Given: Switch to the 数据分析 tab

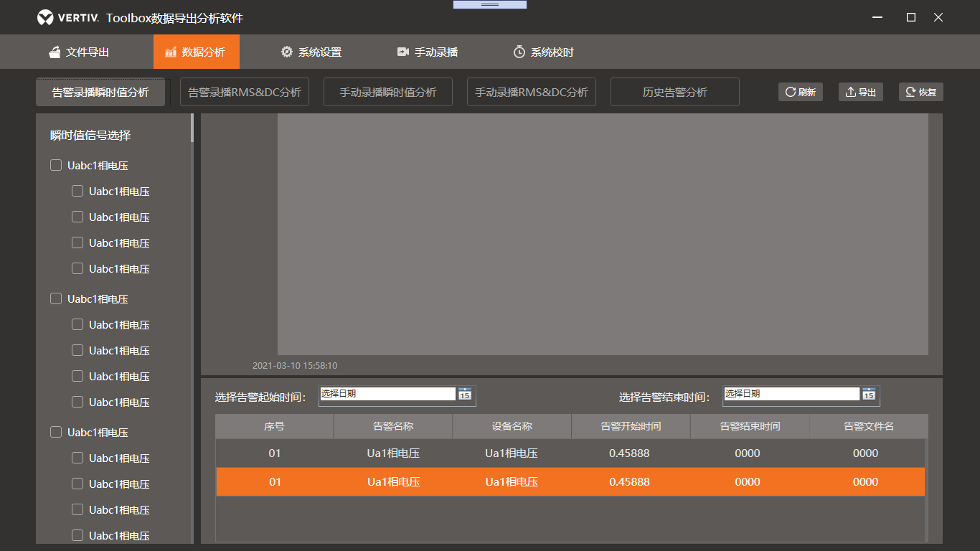Looking at the screenshot, I should coord(197,52).
